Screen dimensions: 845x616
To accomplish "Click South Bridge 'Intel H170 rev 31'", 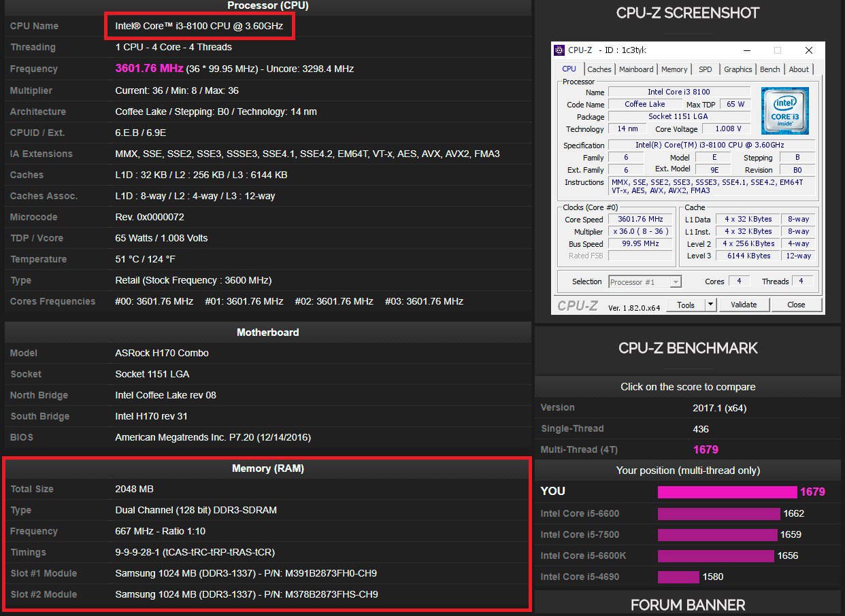I will (151, 416).
